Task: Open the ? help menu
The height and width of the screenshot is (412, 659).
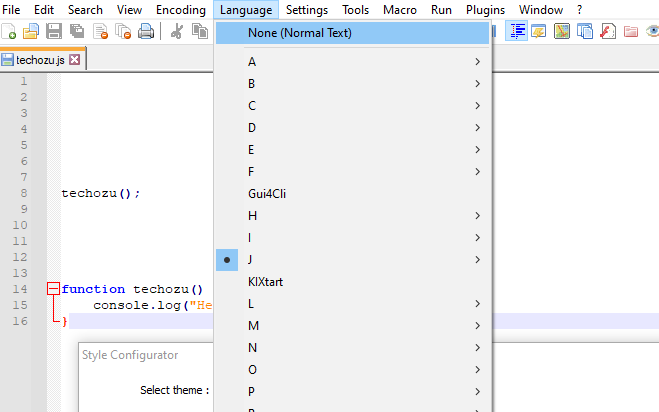Action: point(580,10)
